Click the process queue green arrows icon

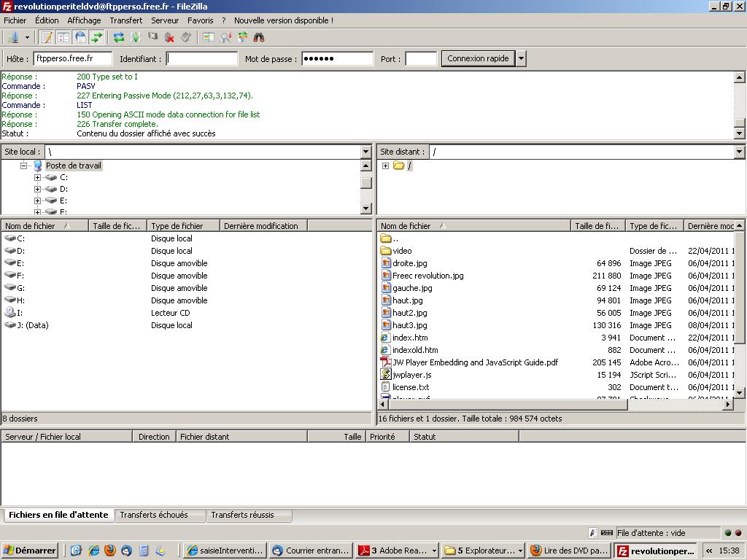(x=136, y=37)
